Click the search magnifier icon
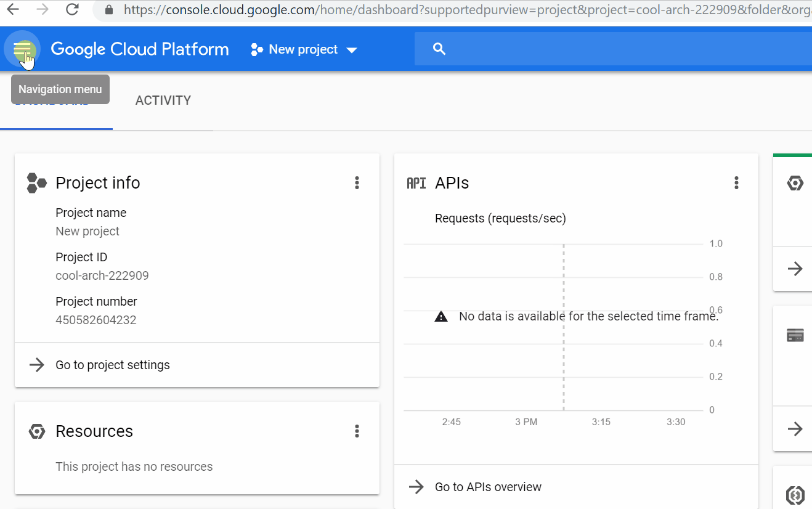This screenshot has width=812, height=509. [439, 49]
